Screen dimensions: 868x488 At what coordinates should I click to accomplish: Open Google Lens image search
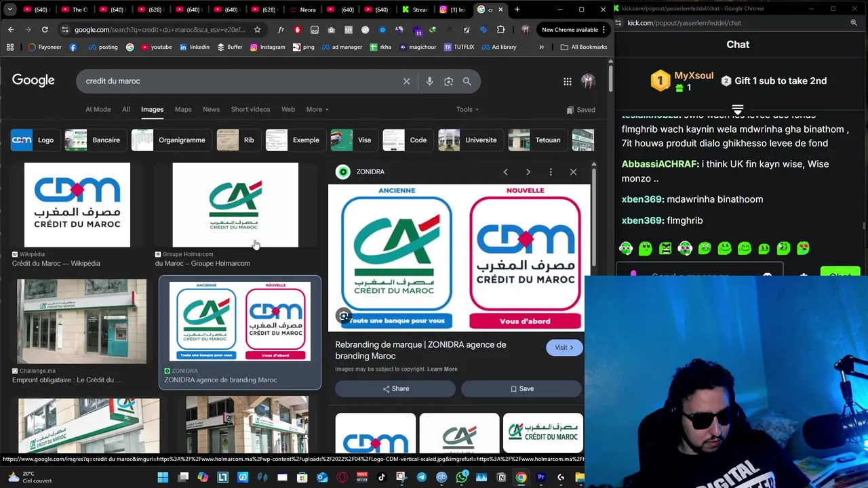coord(448,81)
